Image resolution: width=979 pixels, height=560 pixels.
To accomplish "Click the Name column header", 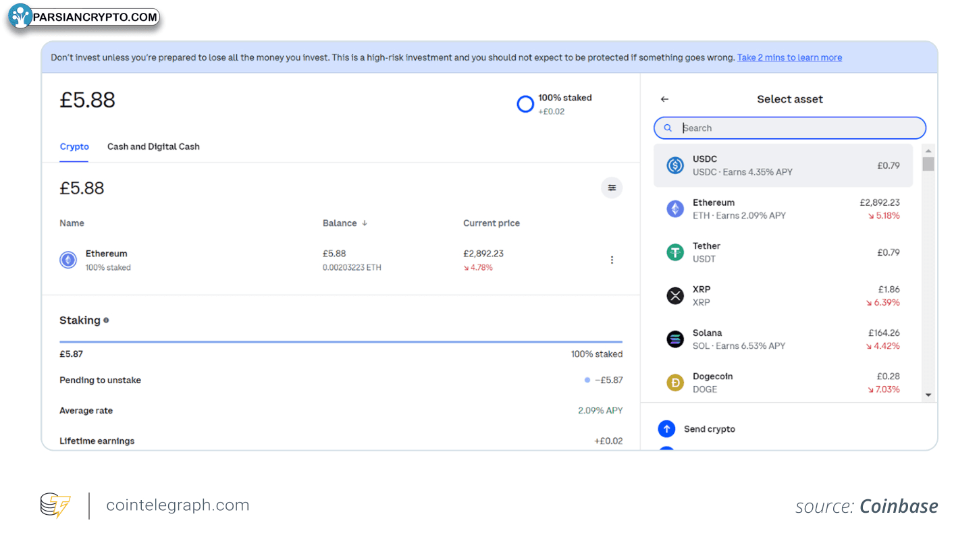I will [72, 223].
